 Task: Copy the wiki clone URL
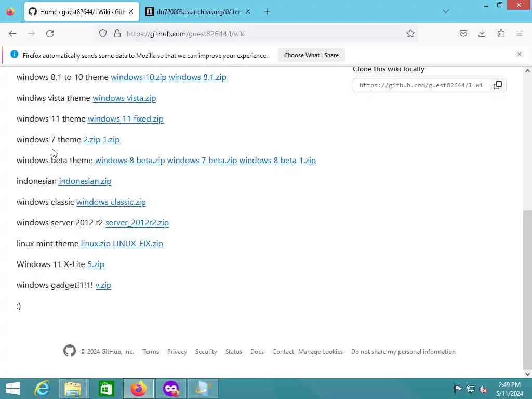coord(498,85)
